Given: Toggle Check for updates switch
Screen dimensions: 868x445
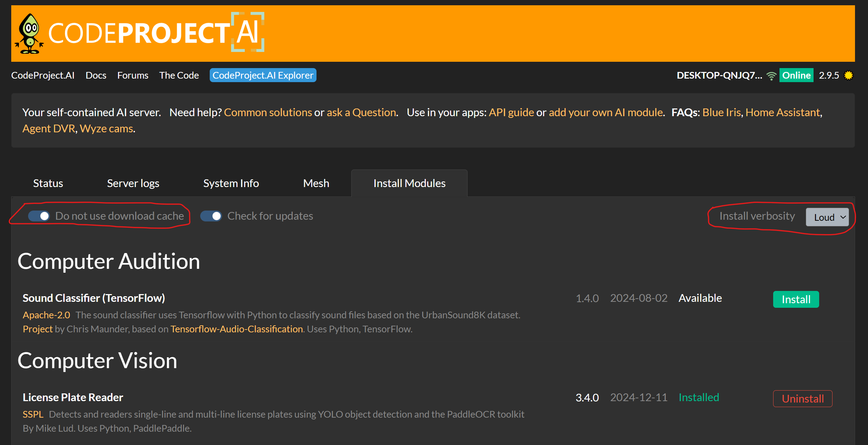Looking at the screenshot, I should (x=211, y=216).
